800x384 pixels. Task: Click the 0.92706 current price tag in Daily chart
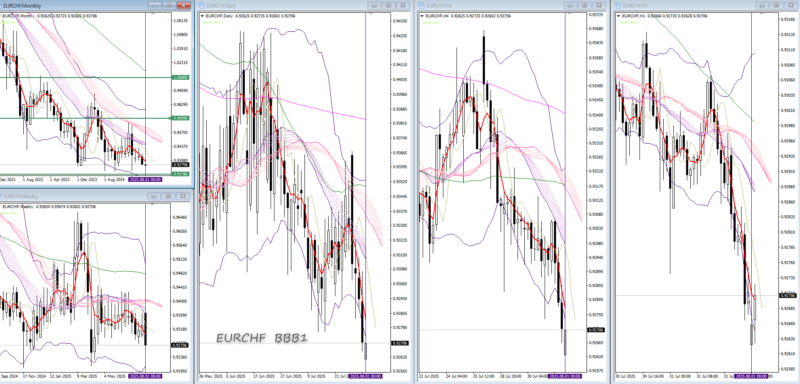pyautogui.click(x=399, y=343)
